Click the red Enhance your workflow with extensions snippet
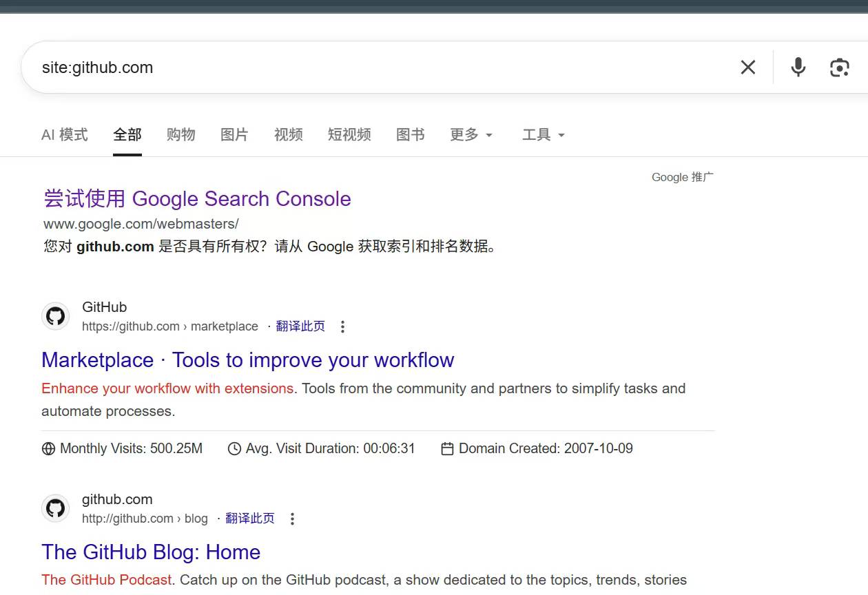 tap(167, 388)
